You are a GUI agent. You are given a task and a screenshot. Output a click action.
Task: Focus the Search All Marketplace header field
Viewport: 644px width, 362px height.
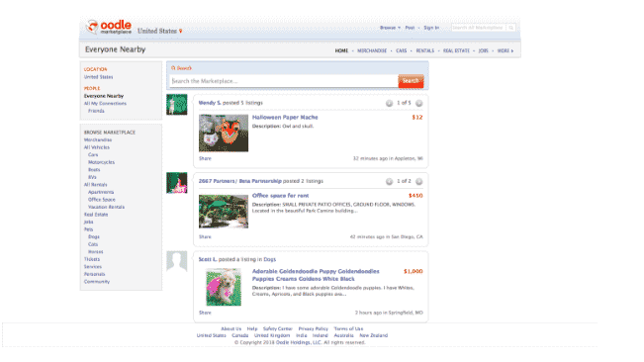point(479,28)
